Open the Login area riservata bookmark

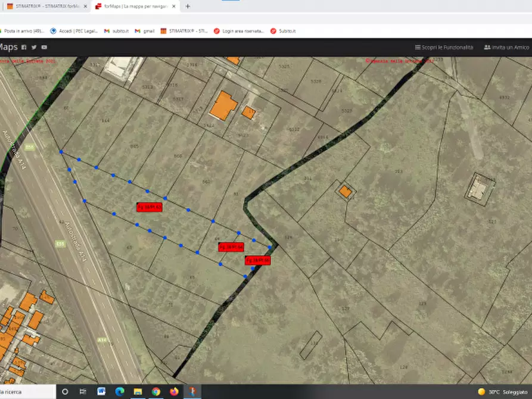[x=239, y=31]
